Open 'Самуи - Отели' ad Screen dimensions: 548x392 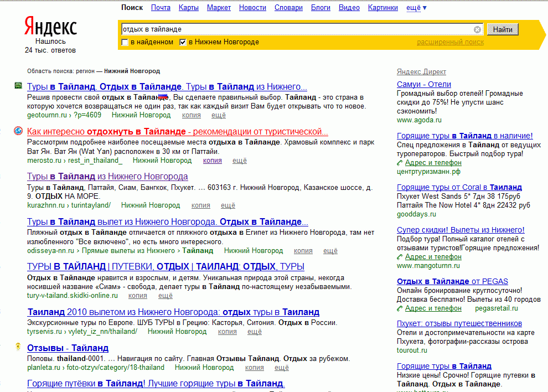coord(424,84)
